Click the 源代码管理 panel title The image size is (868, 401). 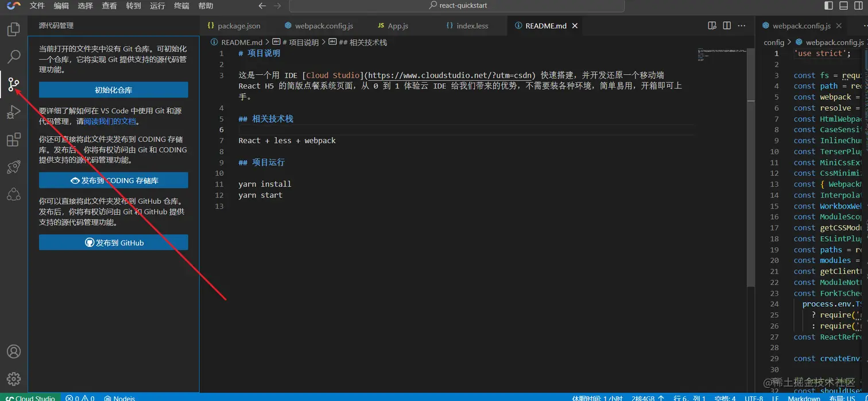56,26
